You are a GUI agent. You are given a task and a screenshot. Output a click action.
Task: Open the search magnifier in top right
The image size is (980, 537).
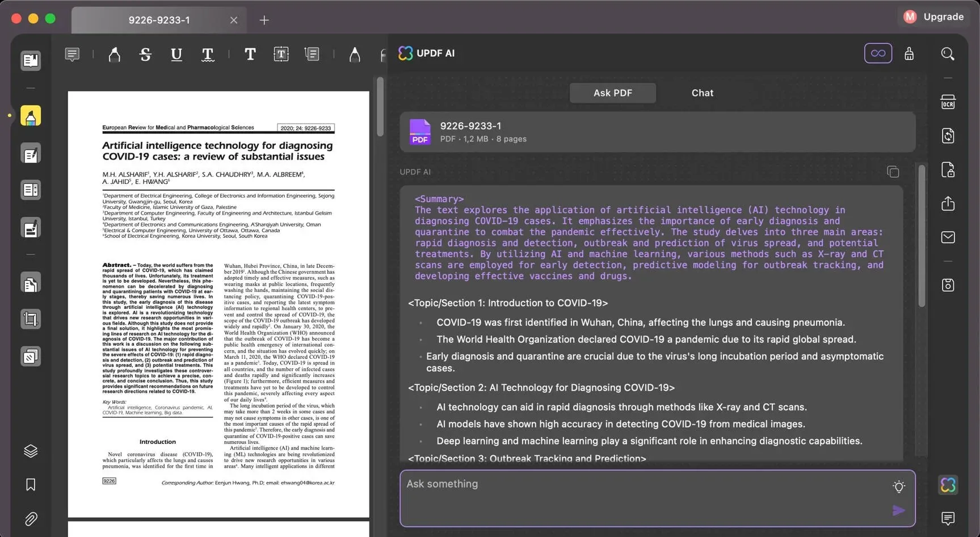click(947, 54)
